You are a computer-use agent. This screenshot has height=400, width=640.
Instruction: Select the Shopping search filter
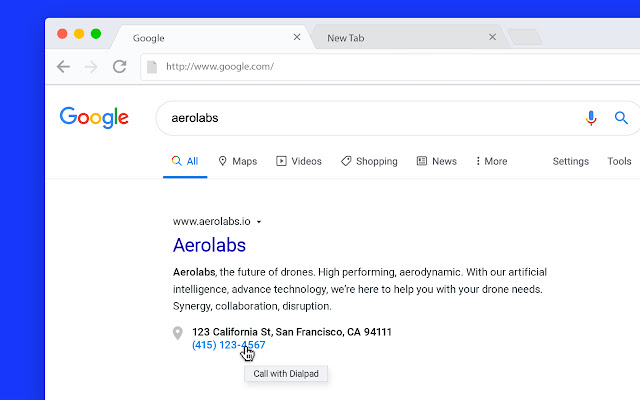tap(369, 161)
